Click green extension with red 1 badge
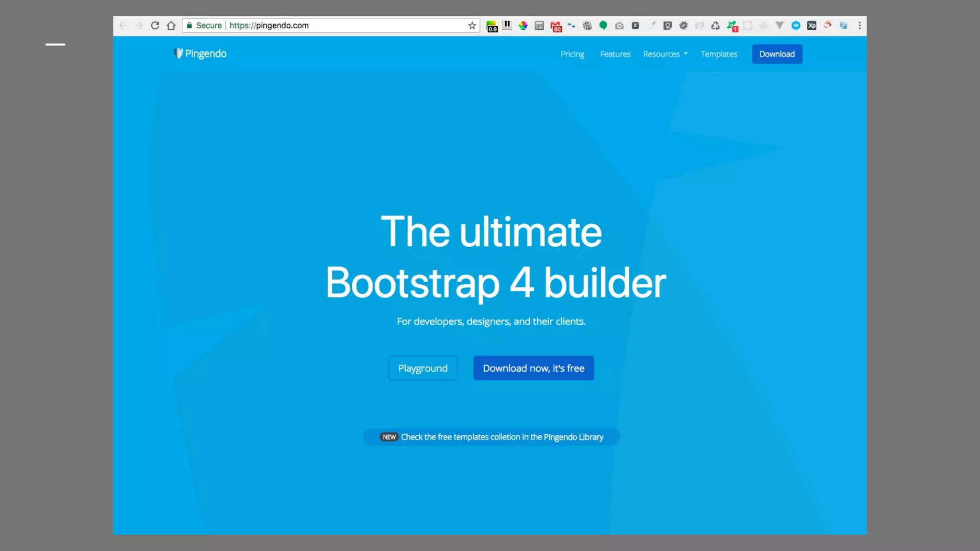The image size is (980, 551). (732, 26)
